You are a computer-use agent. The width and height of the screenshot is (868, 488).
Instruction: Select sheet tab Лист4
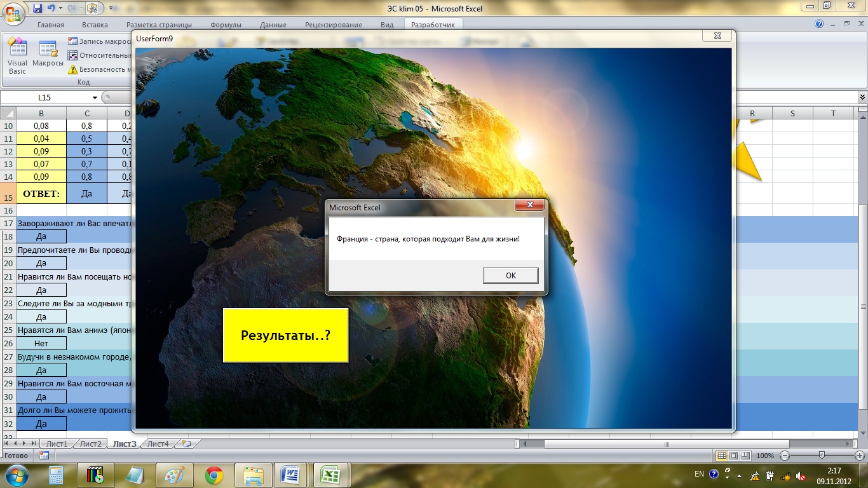point(158,444)
